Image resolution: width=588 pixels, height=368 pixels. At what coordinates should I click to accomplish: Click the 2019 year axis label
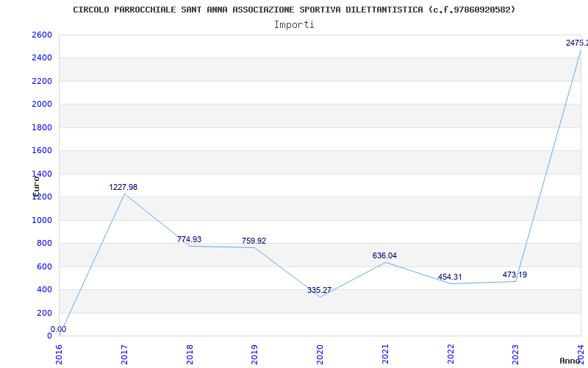(x=254, y=353)
